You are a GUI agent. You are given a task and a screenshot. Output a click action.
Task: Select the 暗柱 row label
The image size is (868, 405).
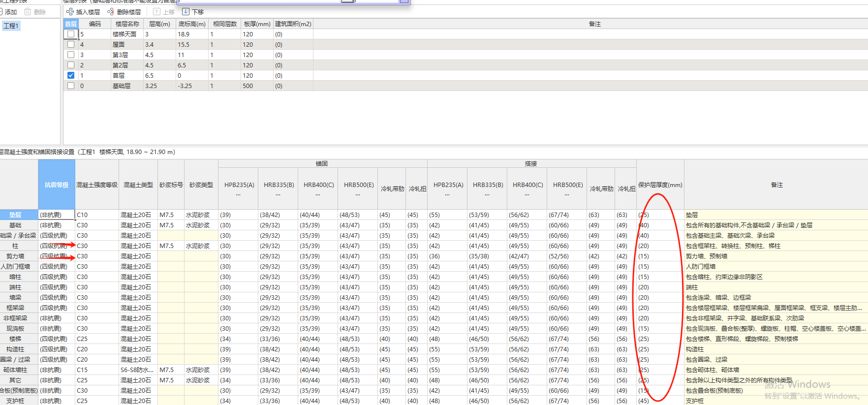coord(19,277)
